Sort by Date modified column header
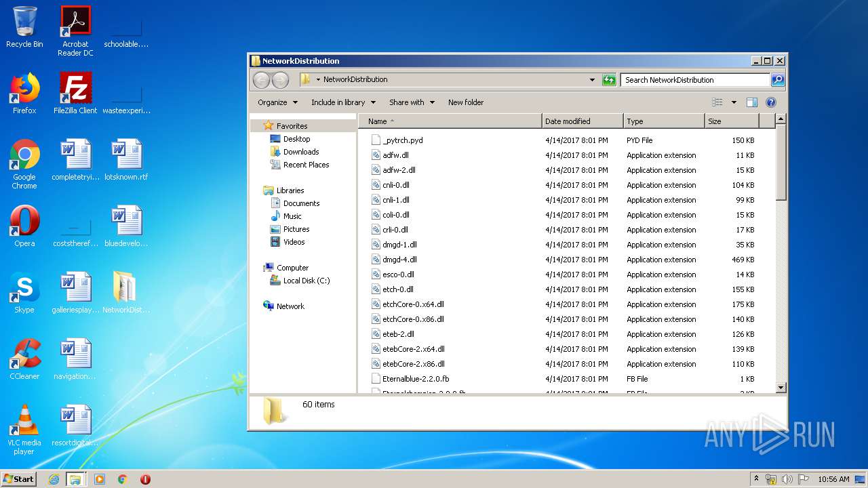Image resolution: width=868 pixels, height=488 pixels. (583, 121)
